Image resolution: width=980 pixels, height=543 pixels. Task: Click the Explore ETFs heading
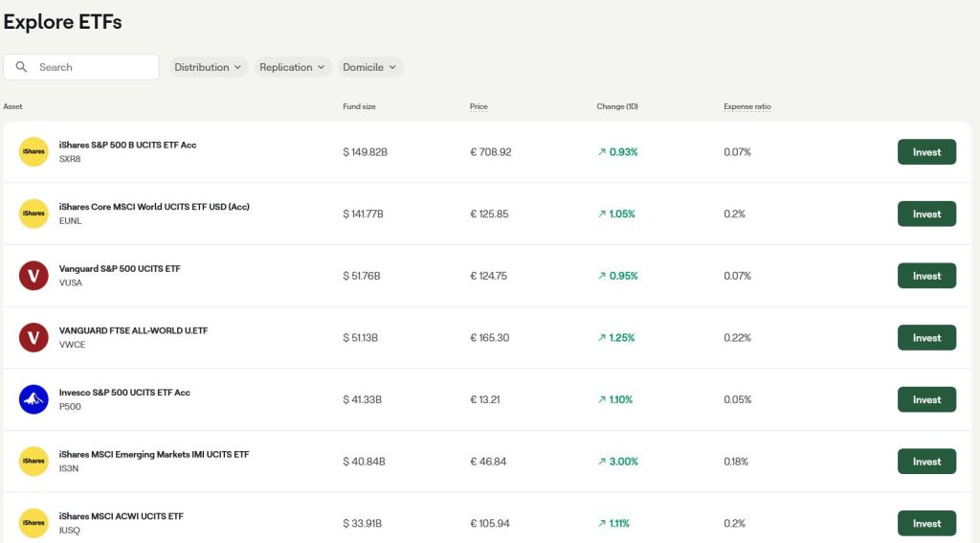tap(62, 22)
